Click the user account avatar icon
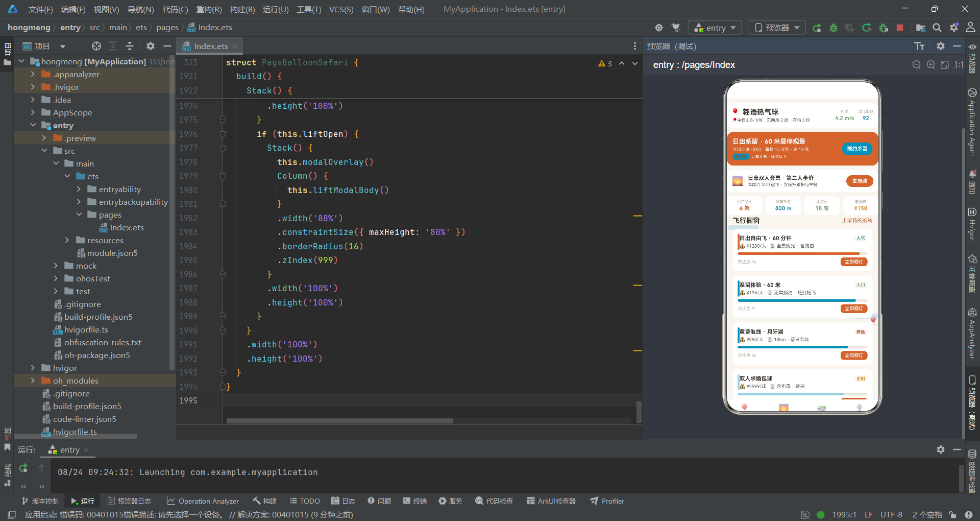 click(970, 27)
